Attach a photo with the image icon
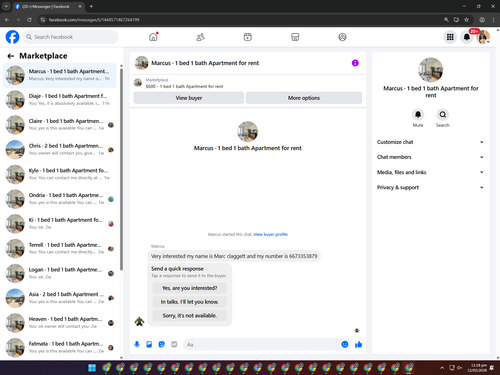 (x=149, y=344)
